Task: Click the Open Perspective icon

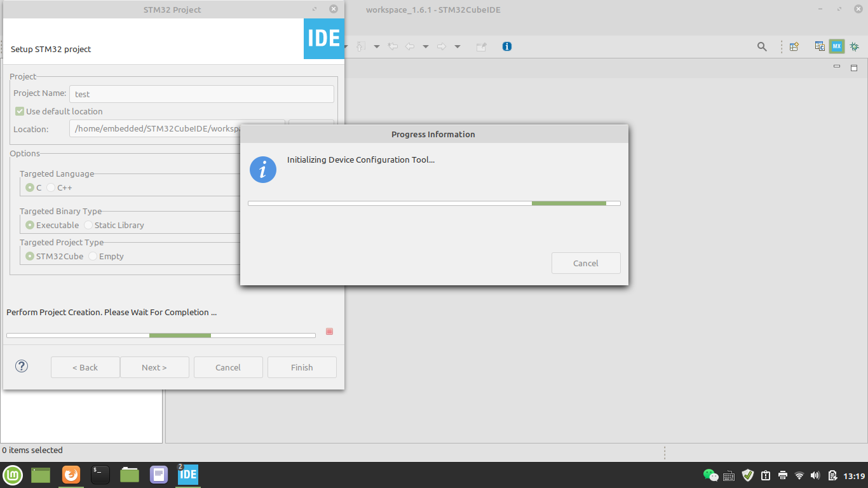Action: (x=794, y=46)
